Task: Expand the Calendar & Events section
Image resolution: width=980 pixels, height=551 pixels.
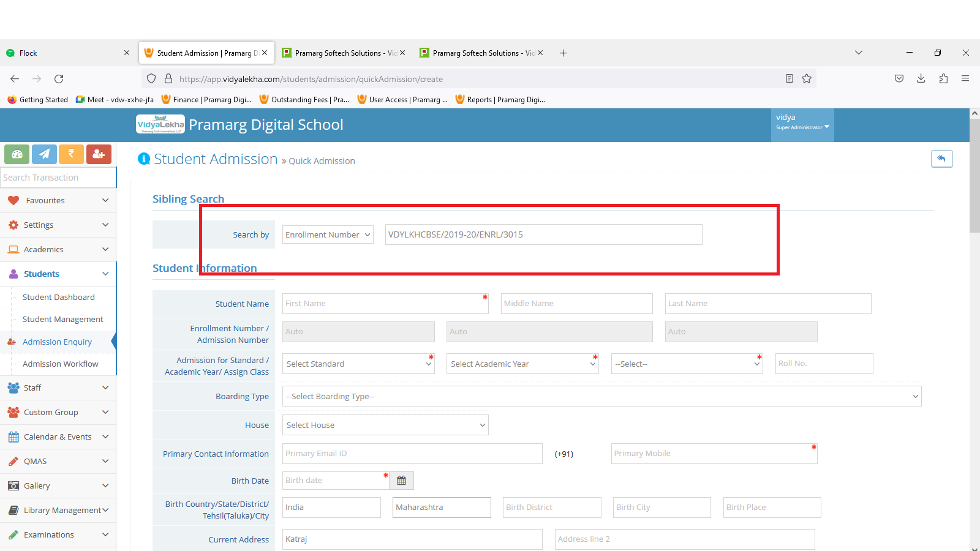Action: point(58,437)
